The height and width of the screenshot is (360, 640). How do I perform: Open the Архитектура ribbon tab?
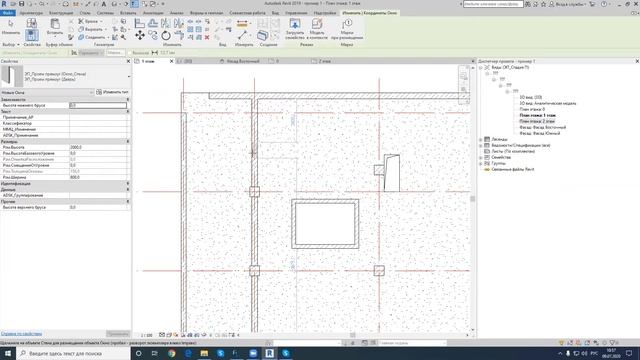pos(31,13)
